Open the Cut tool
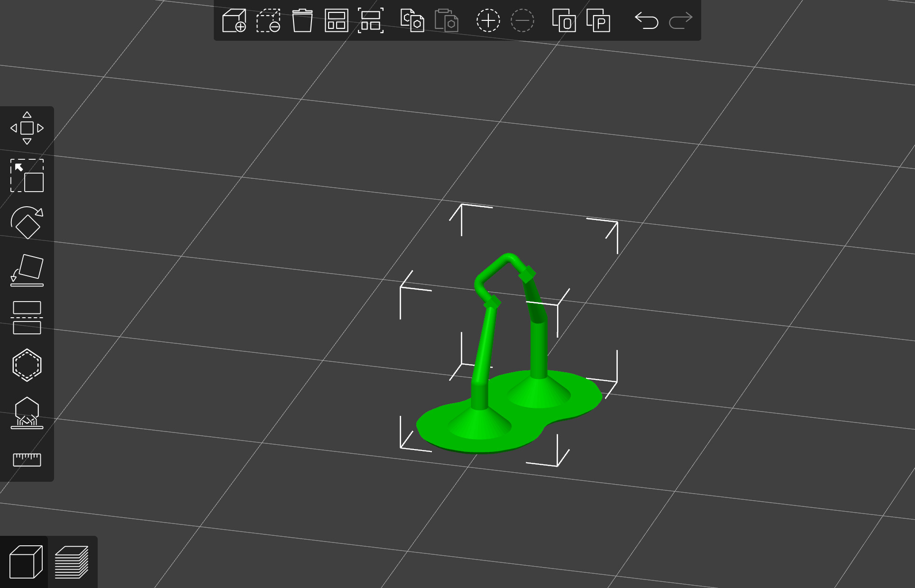The image size is (915, 588). coord(27,318)
